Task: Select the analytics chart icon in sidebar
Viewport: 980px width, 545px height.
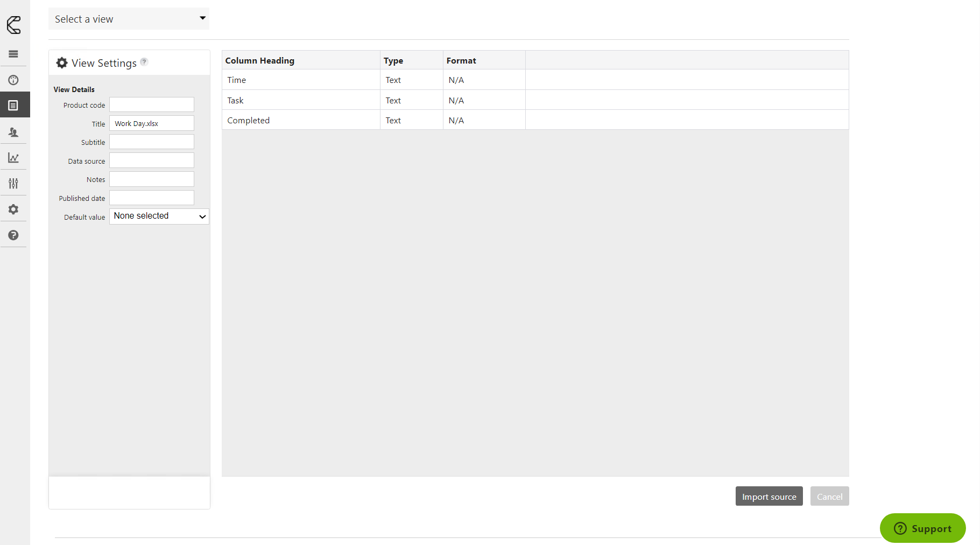Action: 13,157
